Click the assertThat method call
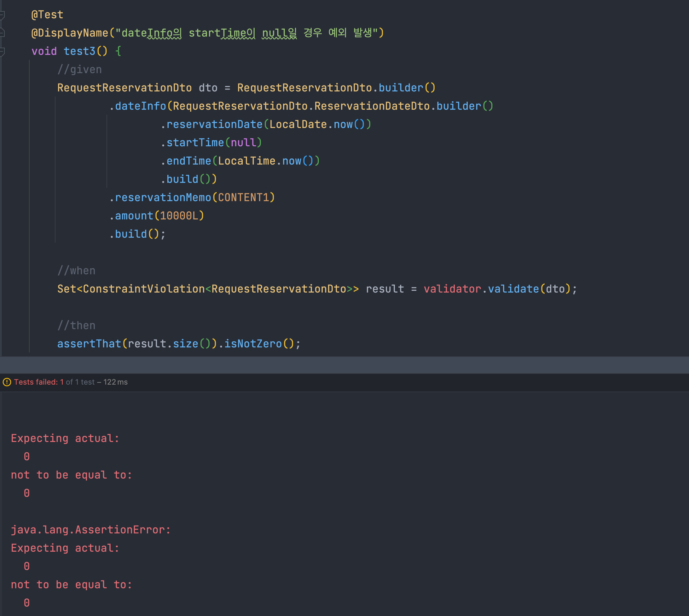The width and height of the screenshot is (689, 616). pos(89,344)
